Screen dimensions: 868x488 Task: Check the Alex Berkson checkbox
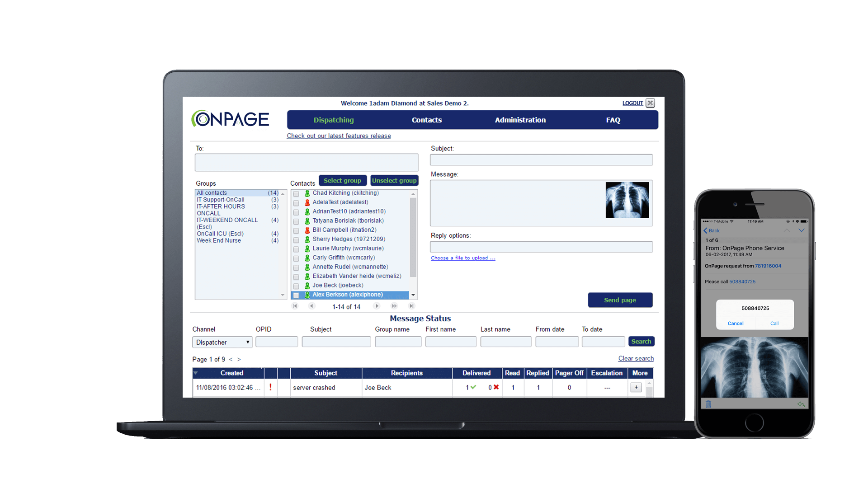[296, 296]
